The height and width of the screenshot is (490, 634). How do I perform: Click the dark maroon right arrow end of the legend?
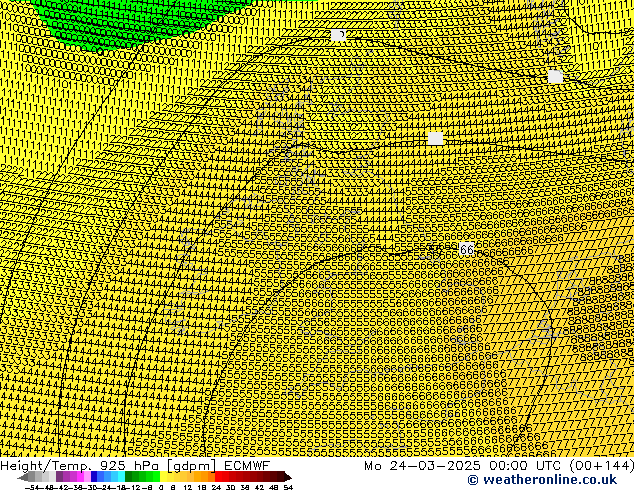tap(288, 477)
